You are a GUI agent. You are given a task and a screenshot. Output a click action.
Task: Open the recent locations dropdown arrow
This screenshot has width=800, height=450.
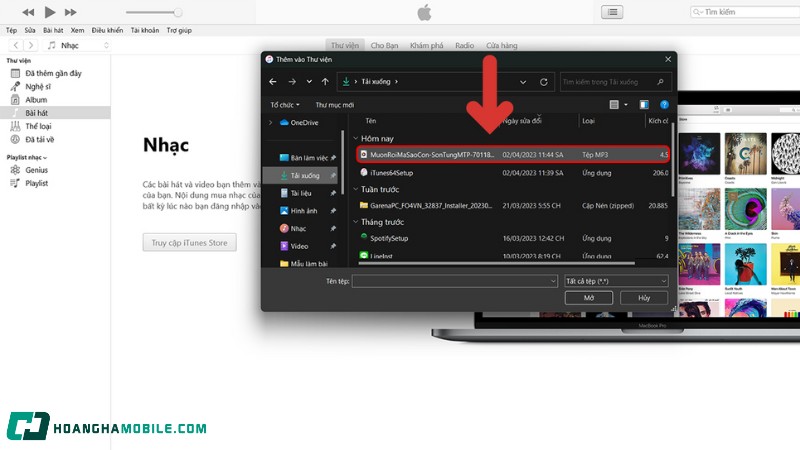(309, 82)
